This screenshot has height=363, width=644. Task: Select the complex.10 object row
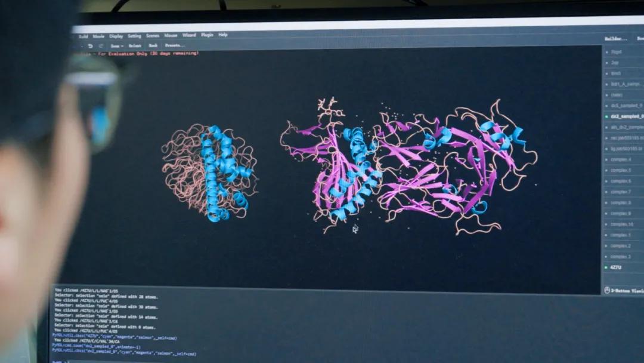click(x=624, y=224)
